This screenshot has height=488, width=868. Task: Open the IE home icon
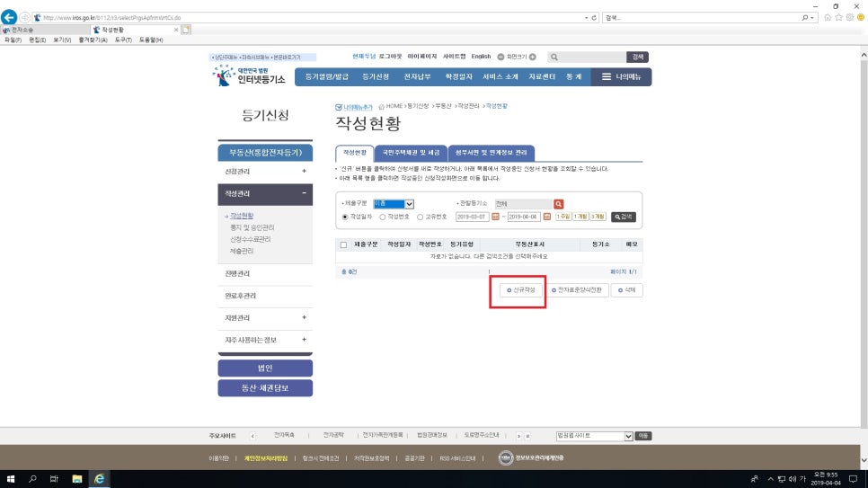pyautogui.click(x=828, y=18)
